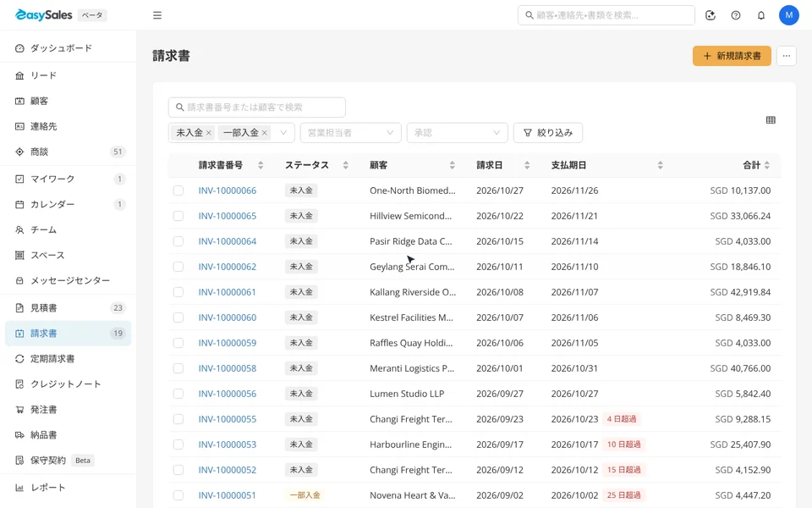Go to ダッシュボード in the sidebar

click(x=68, y=48)
